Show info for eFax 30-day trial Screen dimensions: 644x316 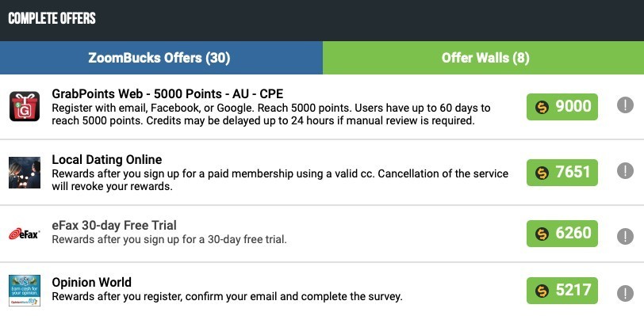tap(625, 236)
